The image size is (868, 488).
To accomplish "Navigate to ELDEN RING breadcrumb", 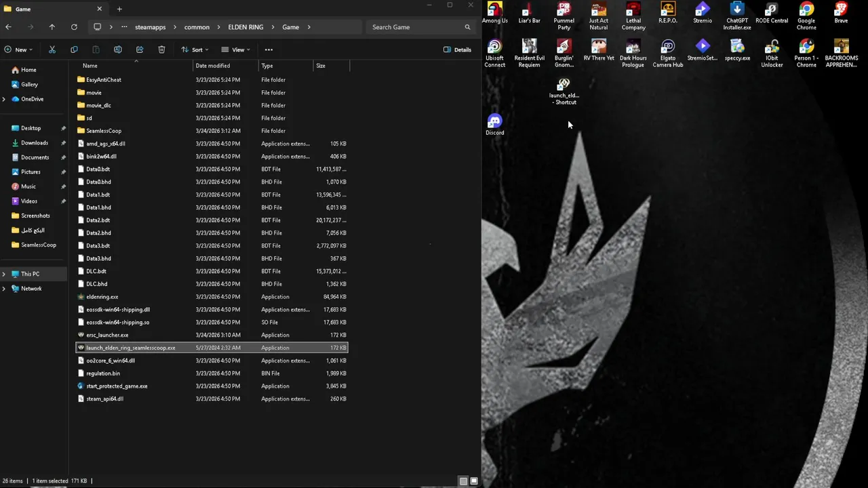I will (x=245, y=27).
